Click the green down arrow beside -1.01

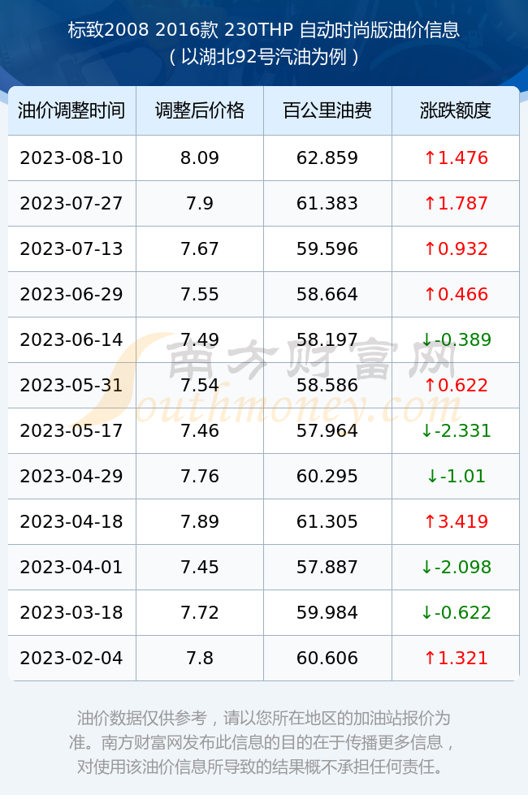(x=432, y=477)
